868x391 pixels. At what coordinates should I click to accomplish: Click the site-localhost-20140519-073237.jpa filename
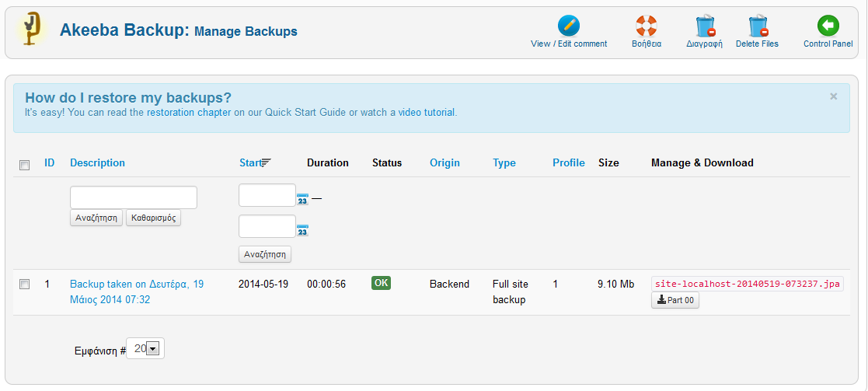tap(748, 284)
